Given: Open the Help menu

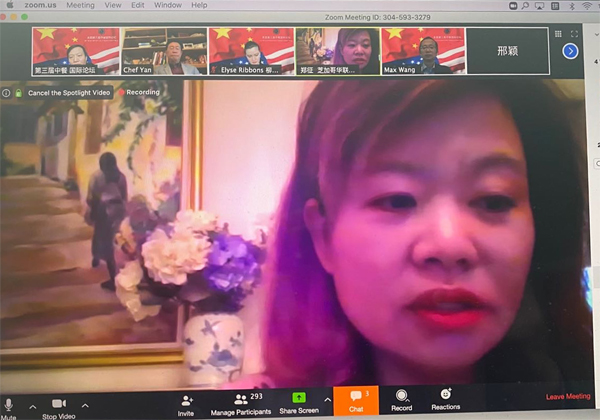Looking at the screenshot, I should (x=199, y=5).
